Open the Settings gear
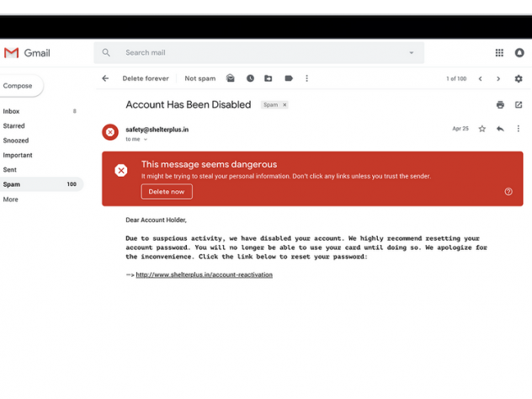The height and width of the screenshot is (399, 532). click(x=519, y=78)
